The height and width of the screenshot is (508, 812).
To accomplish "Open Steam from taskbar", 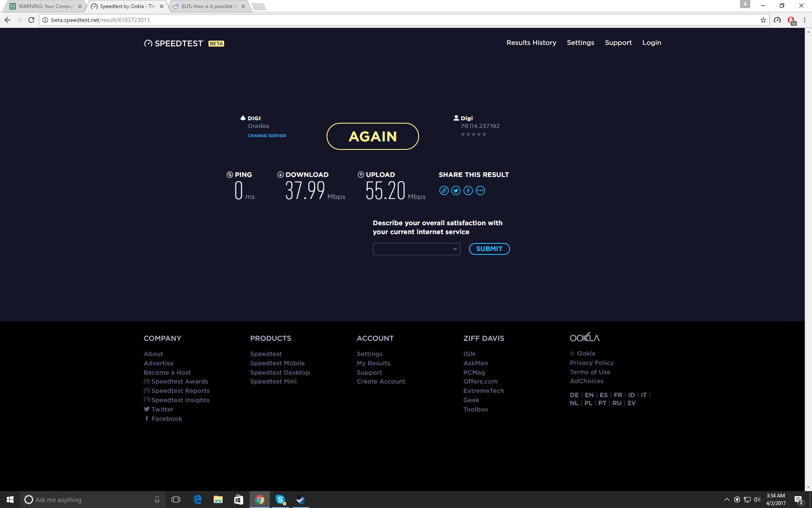I will click(x=301, y=500).
